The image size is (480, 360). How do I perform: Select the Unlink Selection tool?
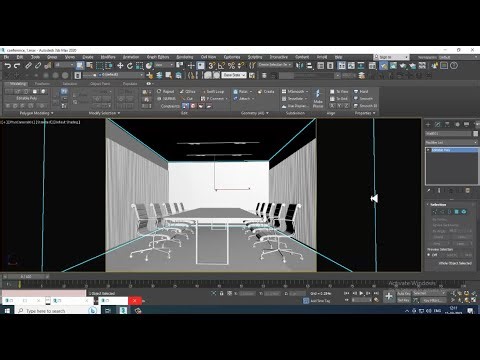click(x=38, y=66)
